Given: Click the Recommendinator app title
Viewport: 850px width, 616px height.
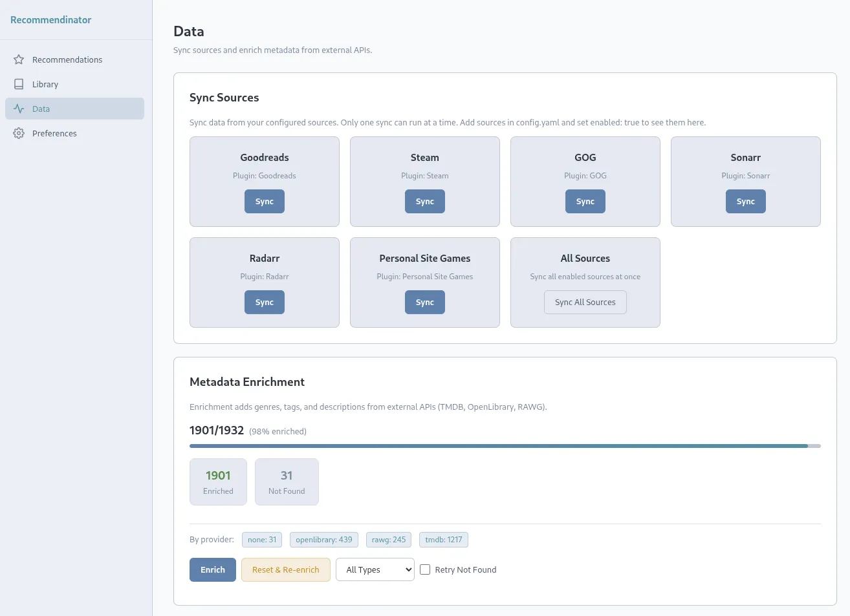Looking at the screenshot, I should (50, 20).
